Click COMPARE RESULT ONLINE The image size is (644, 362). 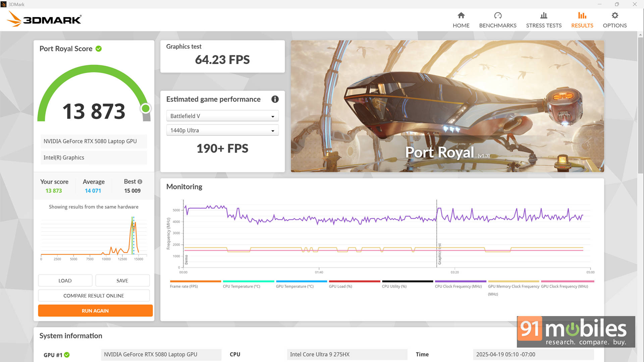click(x=94, y=296)
